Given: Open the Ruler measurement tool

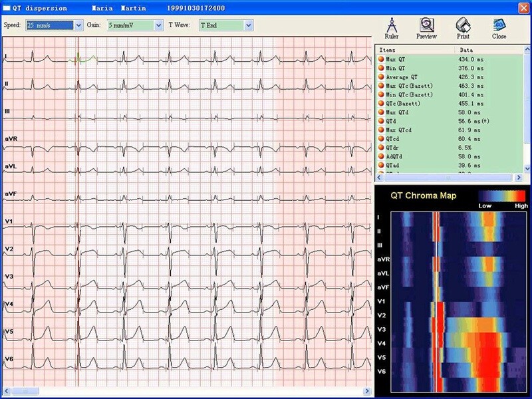Looking at the screenshot, I should click(391, 29).
